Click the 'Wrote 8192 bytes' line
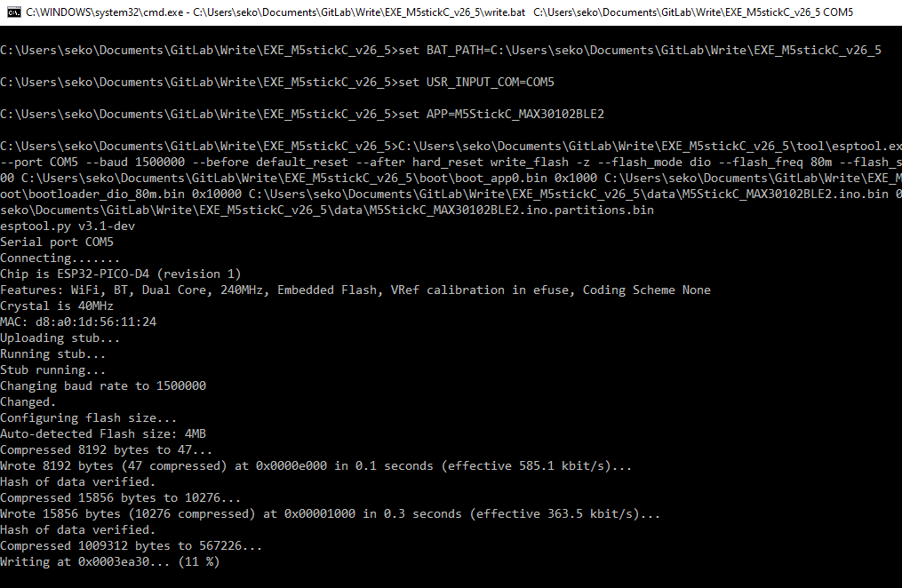Screen dimensions: 902x588 click(x=316, y=465)
